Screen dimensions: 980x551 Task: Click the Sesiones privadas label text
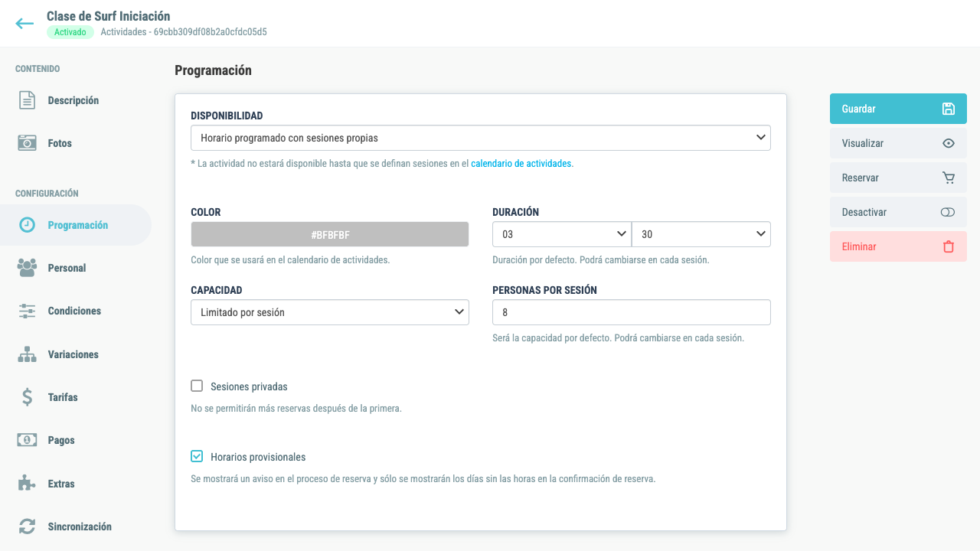coord(249,386)
